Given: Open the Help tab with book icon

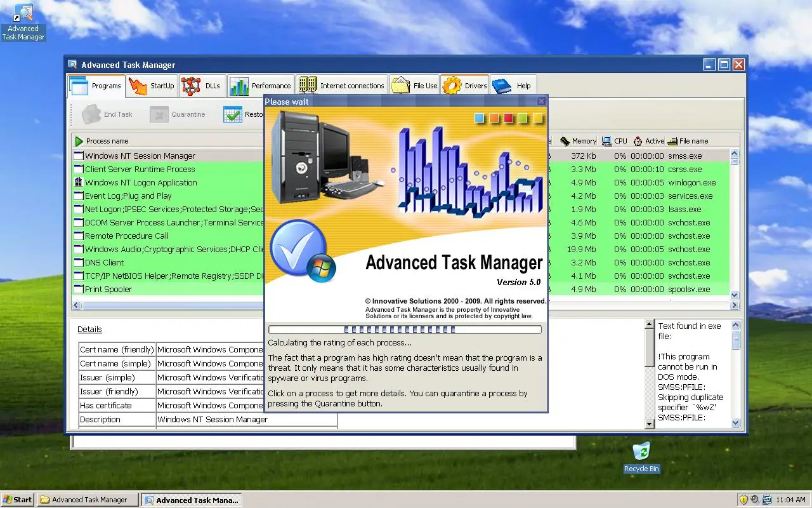Looking at the screenshot, I should point(513,86).
